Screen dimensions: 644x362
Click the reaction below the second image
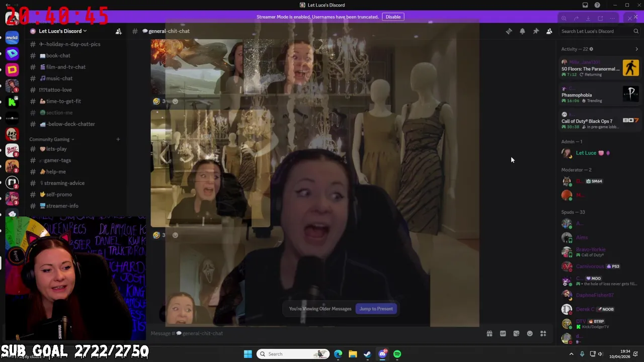[160, 235]
